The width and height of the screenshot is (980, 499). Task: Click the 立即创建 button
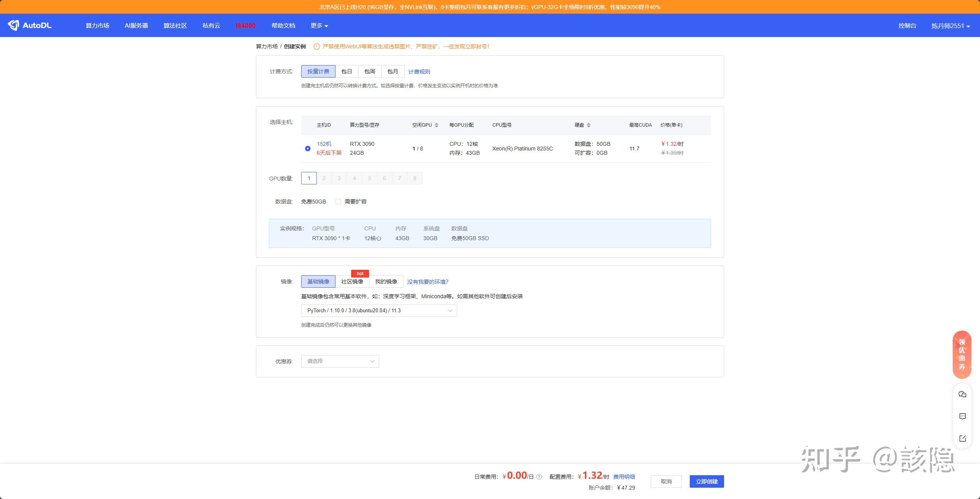[707, 481]
